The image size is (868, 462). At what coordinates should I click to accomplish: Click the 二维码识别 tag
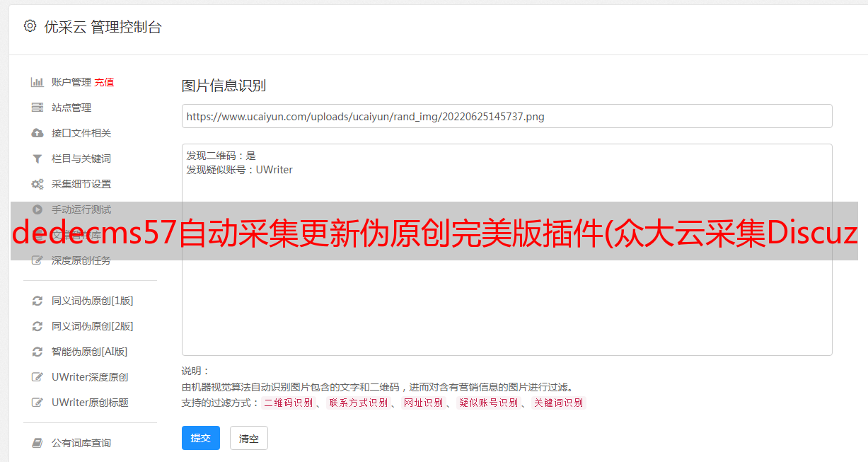pyautogui.click(x=289, y=403)
